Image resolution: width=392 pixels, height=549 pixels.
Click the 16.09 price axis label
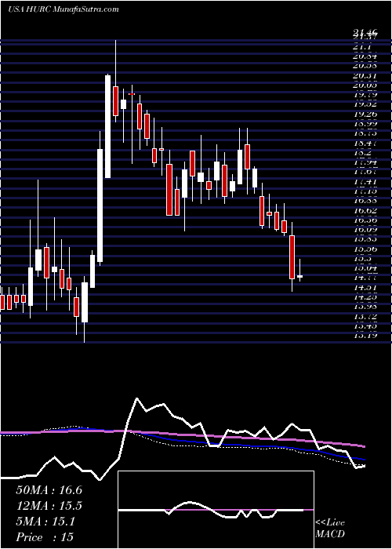point(364,230)
